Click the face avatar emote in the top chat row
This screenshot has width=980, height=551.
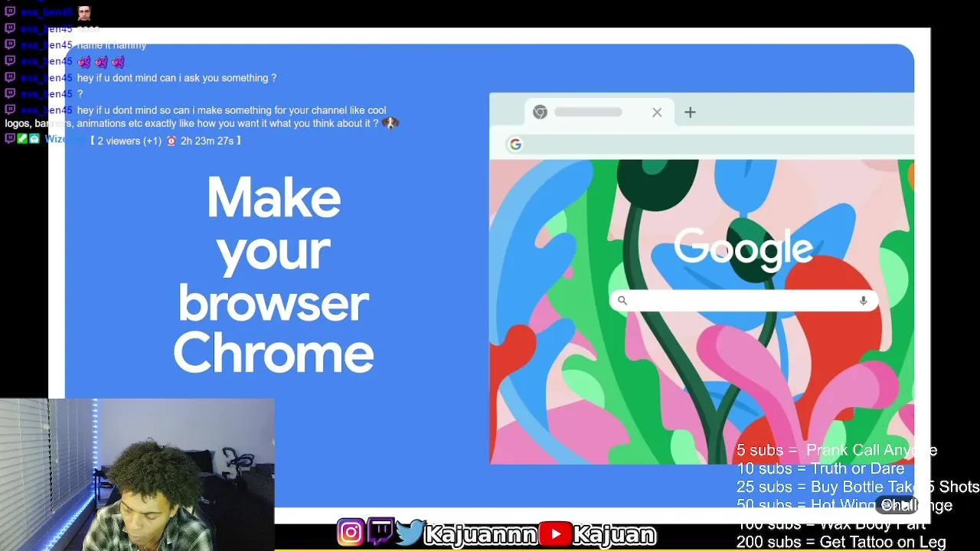83,12
